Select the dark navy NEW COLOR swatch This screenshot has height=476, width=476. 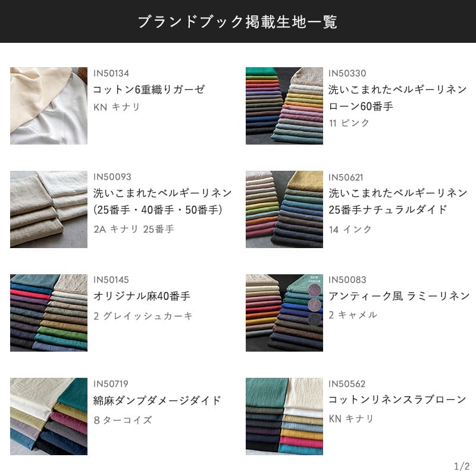coord(314,320)
